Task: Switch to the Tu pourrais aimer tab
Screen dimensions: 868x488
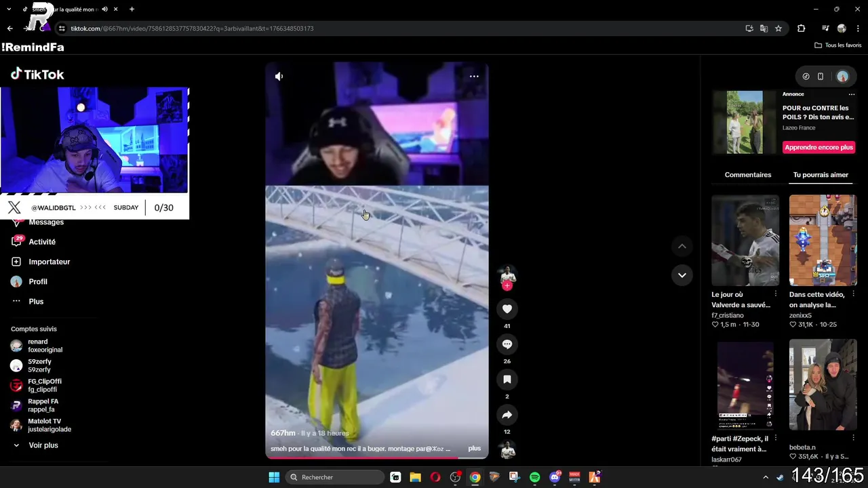Action: pos(821,175)
